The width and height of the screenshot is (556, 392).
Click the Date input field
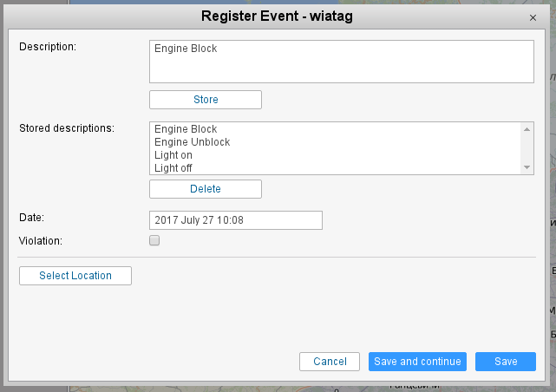tap(236, 220)
